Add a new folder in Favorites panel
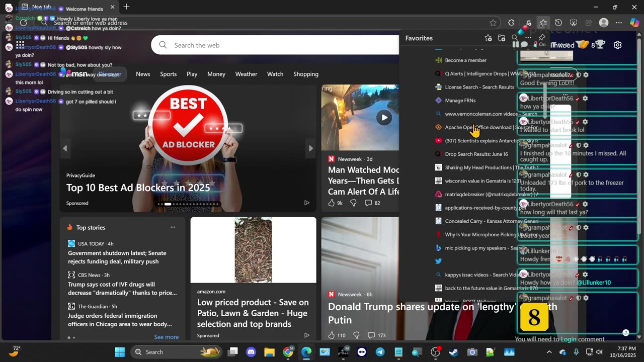Screen dimensions: 644x362 (x=502, y=38)
